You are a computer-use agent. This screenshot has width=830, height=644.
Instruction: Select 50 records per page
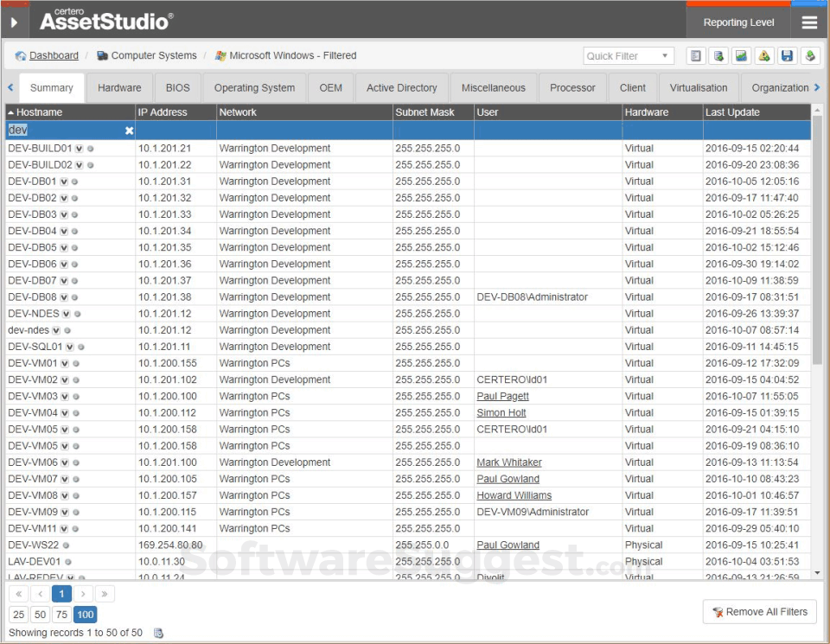pos(40,615)
